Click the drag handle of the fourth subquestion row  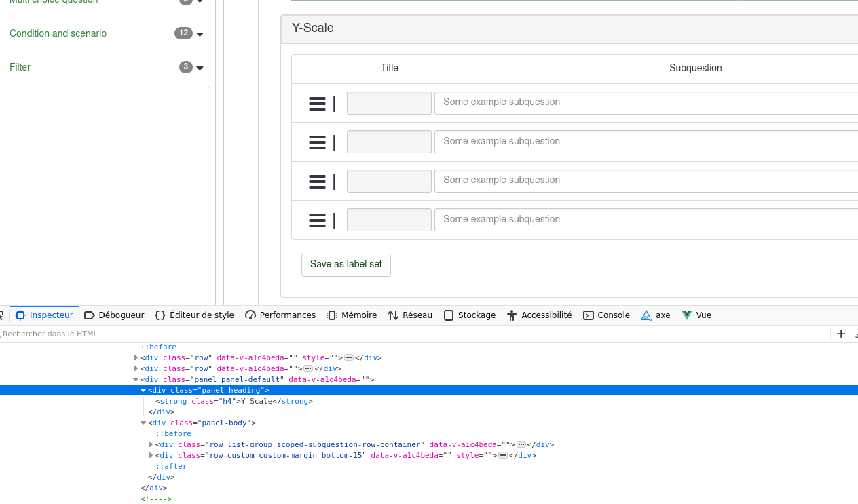pyautogui.click(x=317, y=220)
